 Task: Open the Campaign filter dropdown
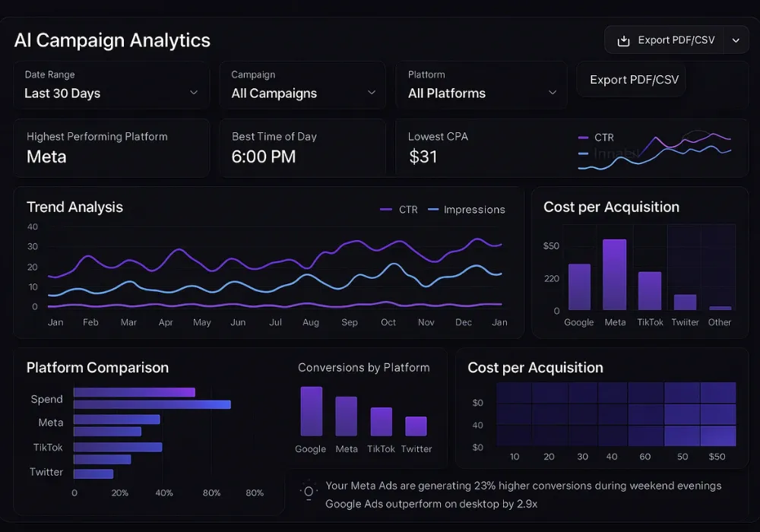point(303,85)
